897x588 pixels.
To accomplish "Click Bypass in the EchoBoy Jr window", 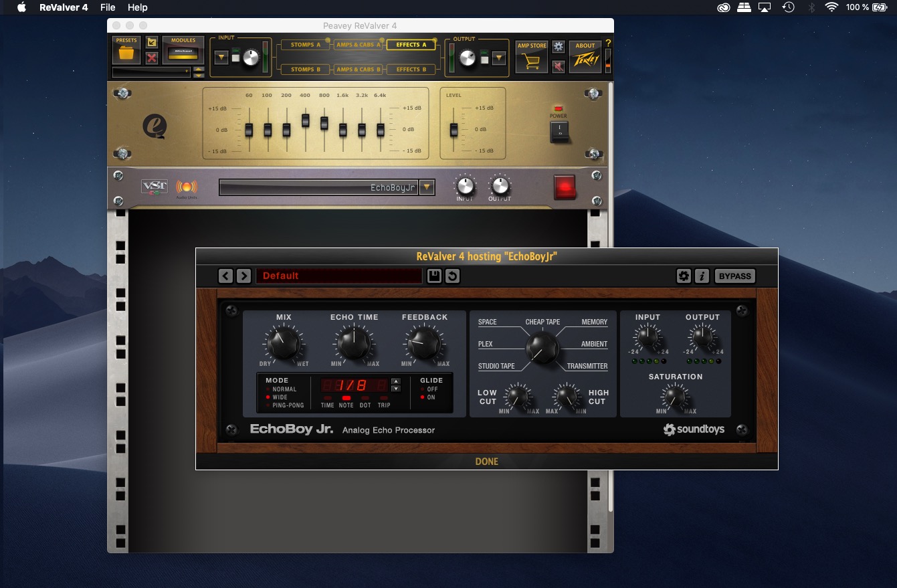I will (x=735, y=276).
